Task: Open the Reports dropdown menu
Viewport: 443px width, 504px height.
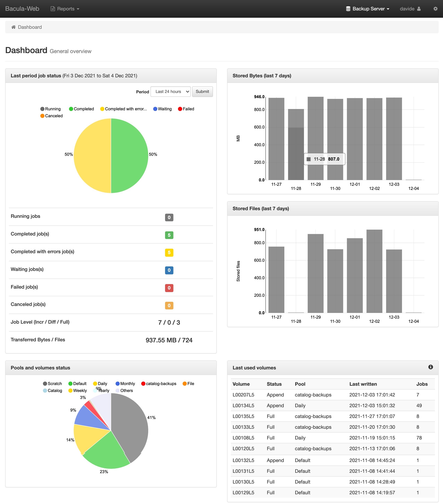Action: tap(65, 9)
